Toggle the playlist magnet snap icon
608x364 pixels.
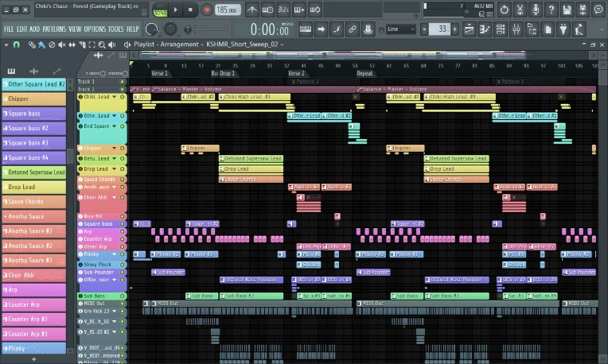(x=16, y=45)
